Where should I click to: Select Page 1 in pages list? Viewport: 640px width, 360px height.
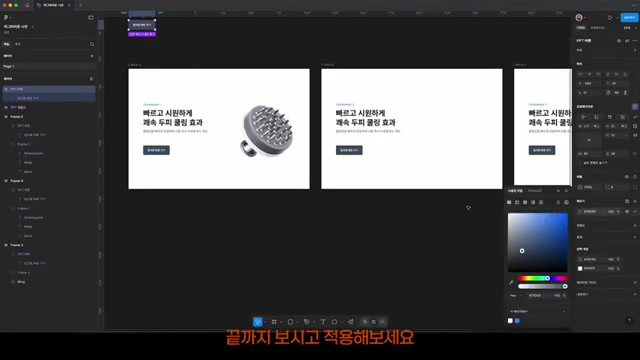coord(49,66)
